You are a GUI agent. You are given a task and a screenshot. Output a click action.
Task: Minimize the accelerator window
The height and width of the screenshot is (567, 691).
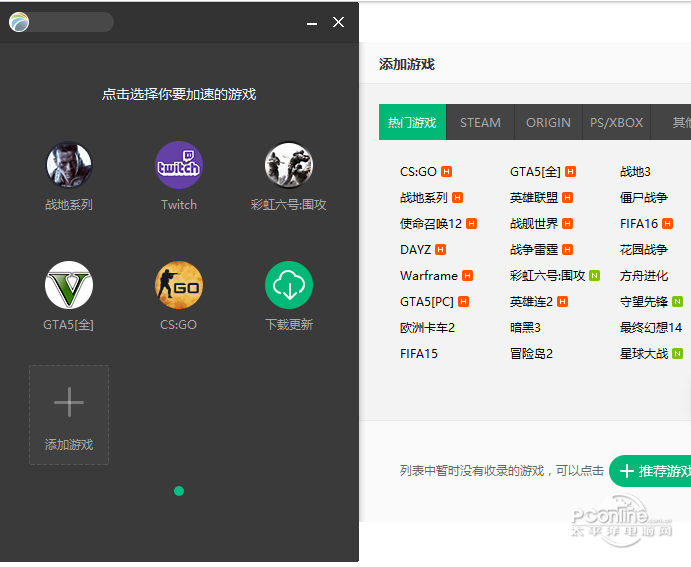tap(312, 22)
